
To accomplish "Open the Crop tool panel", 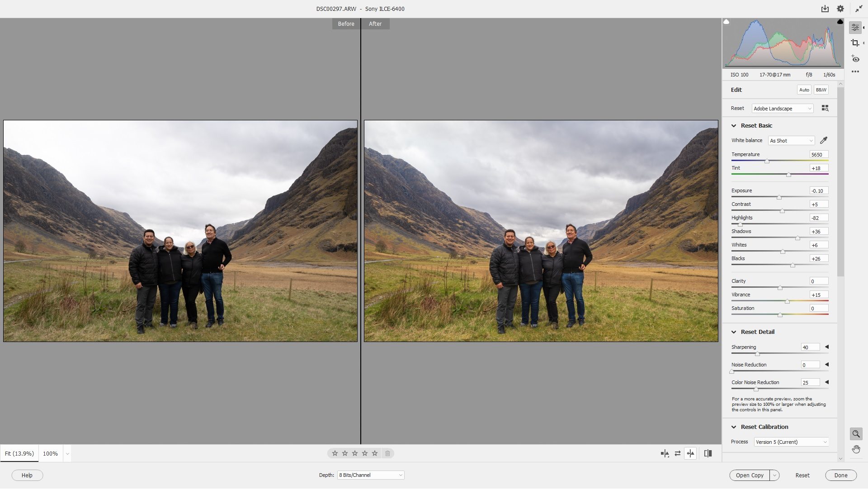I will click(855, 43).
